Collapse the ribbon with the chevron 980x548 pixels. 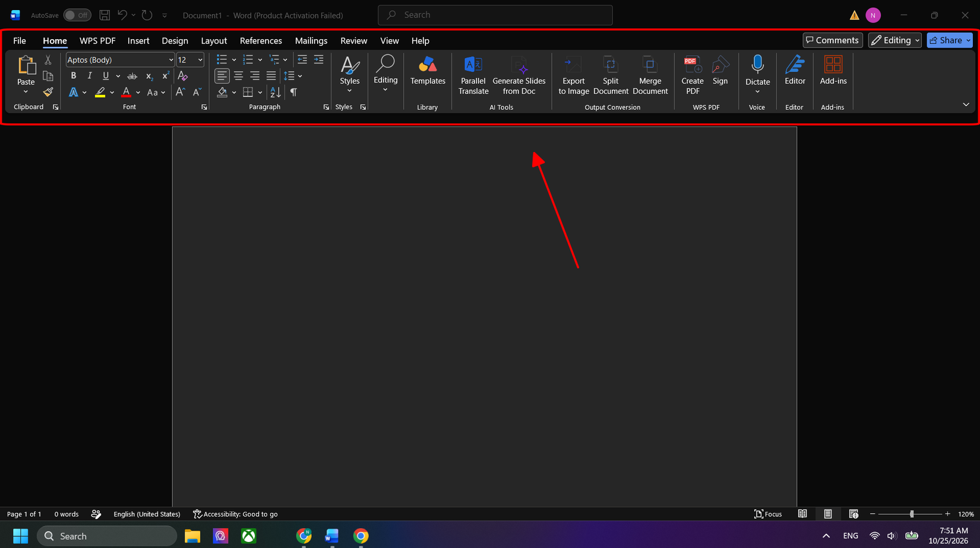(966, 104)
